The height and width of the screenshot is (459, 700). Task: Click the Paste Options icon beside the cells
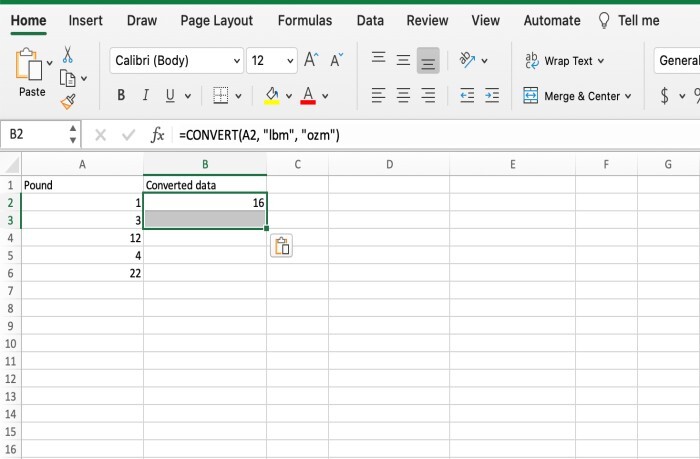coord(281,247)
